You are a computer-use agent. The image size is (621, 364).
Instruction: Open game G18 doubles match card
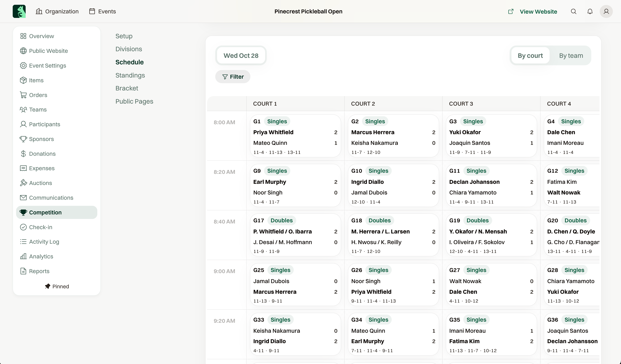tap(393, 235)
